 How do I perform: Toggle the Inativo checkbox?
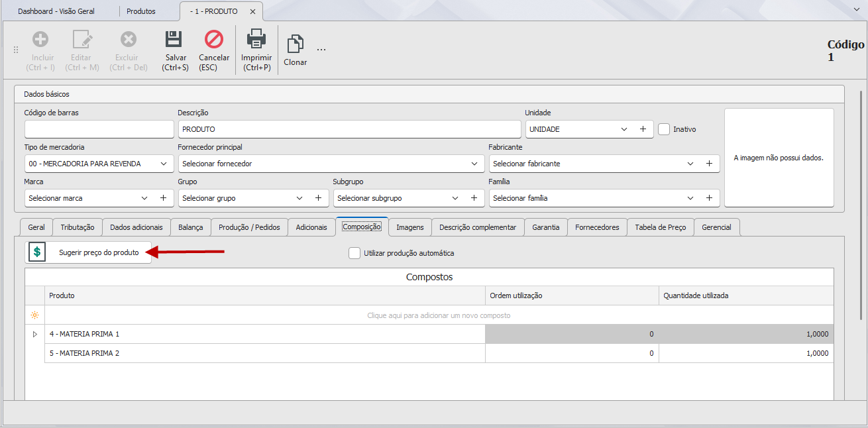tap(665, 129)
